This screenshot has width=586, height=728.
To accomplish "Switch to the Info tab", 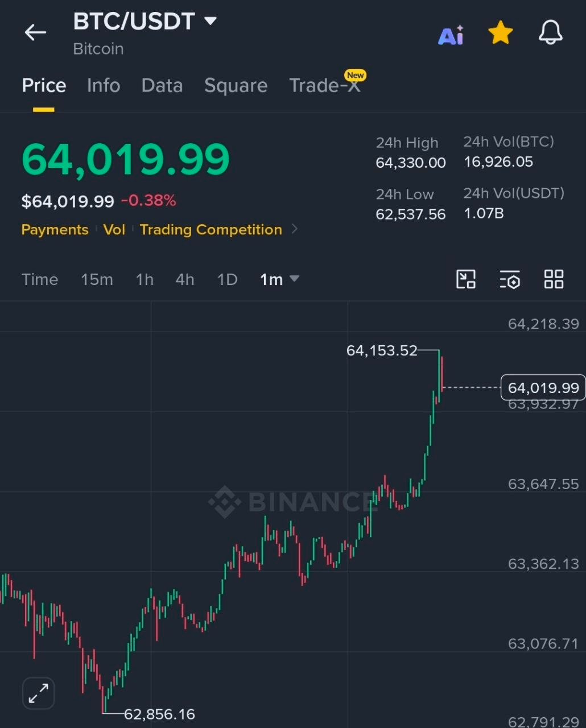I will [x=104, y=85].
